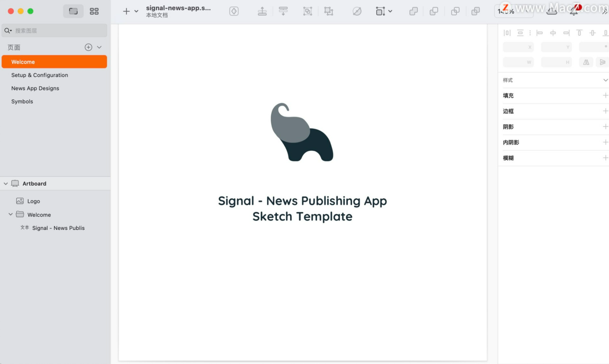The width and height of the screenshot is (609, 364).
Task: Collapse the Welcome group disclosure arrow
Action: tap(10, 214)
